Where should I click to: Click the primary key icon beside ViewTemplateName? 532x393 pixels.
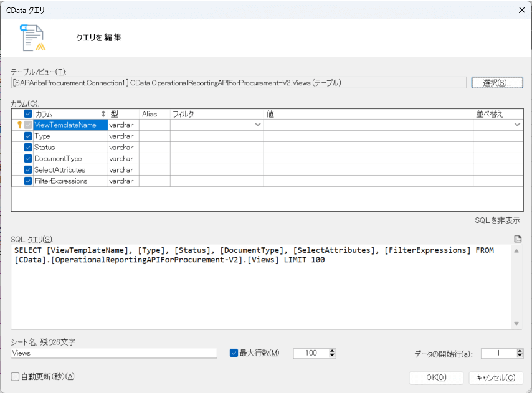tap(19, 125)
